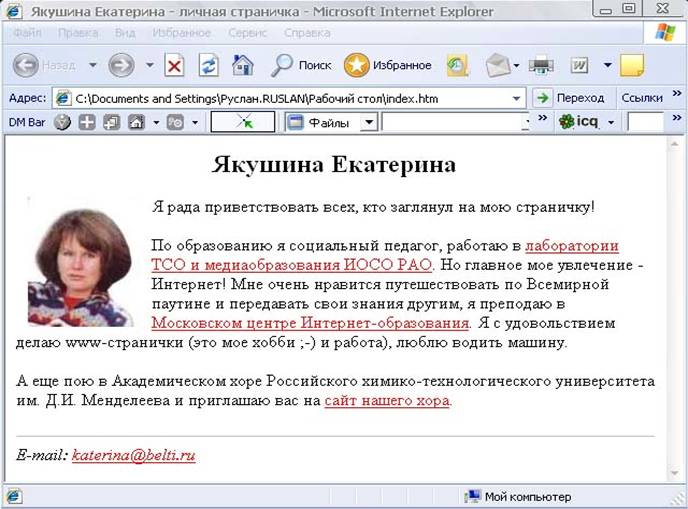Open the Московском центре Интернет-образования link
The width and height of the screenshot is (688, 509).
pos(310,323)
